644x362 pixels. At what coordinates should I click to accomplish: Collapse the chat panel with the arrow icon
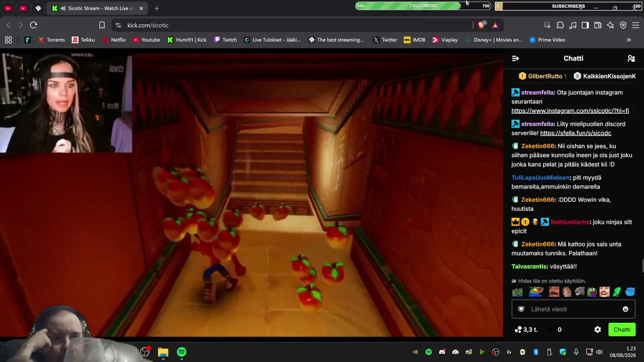[515, 58]
